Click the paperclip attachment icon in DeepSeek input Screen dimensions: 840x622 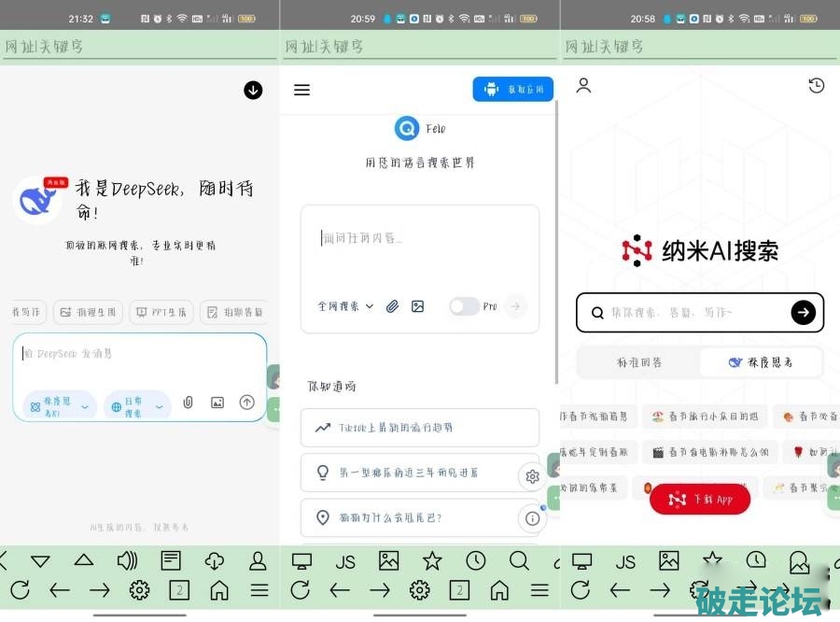pyautogui.click(x=188, y=403)
